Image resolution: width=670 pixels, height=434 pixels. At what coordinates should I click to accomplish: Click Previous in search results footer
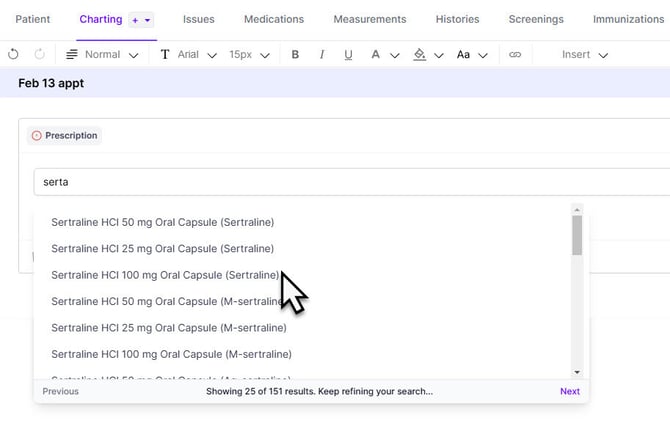pyautogui.click(x=61, y=391)
